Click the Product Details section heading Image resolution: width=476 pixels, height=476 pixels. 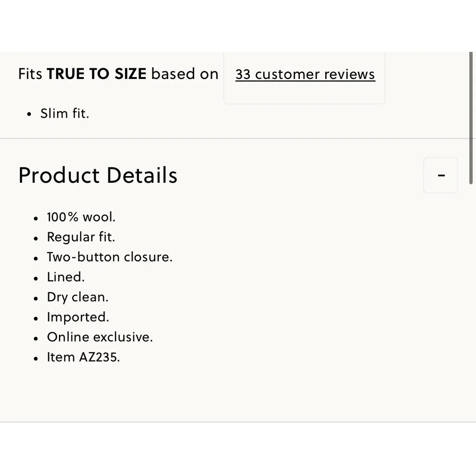coord(98,175)
